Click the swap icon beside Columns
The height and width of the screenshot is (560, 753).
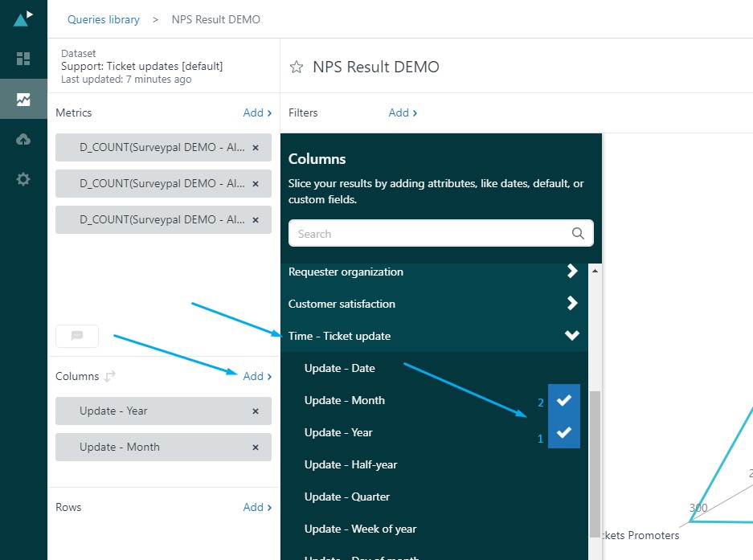pyautogui.click(x=110, y=376)
